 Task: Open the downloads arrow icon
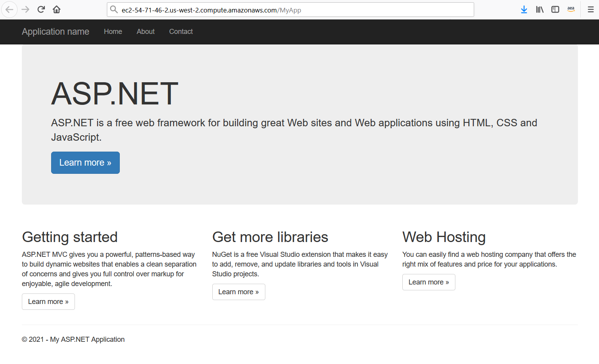click(524, 9)
